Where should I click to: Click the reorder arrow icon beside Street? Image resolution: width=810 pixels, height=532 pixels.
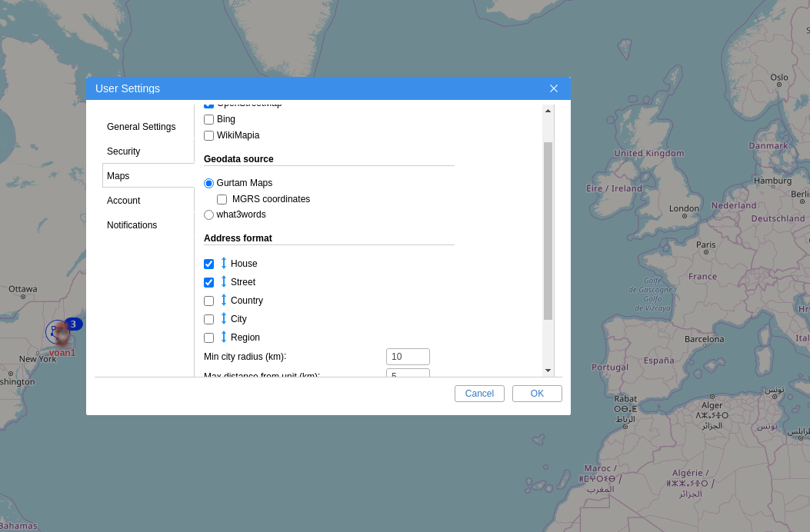point(224,281)
